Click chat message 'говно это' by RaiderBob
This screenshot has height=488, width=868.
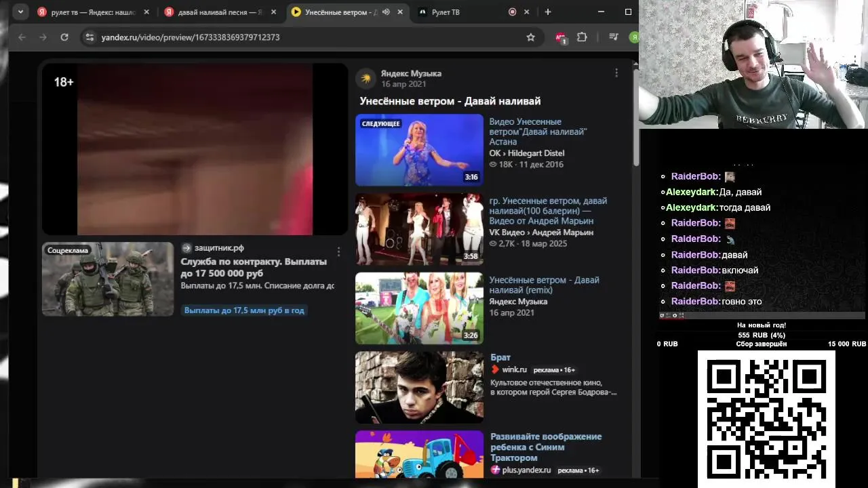click(741, 302)
